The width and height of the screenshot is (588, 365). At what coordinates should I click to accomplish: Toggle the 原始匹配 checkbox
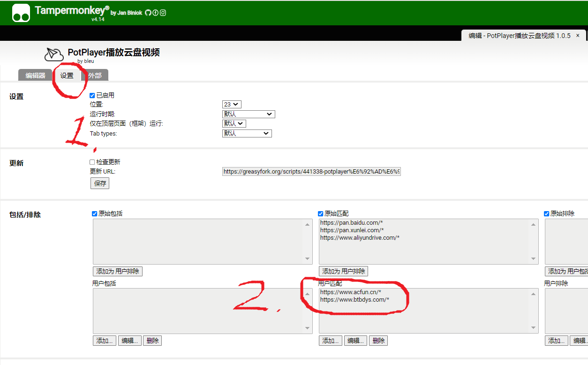(x=321, y=213)
